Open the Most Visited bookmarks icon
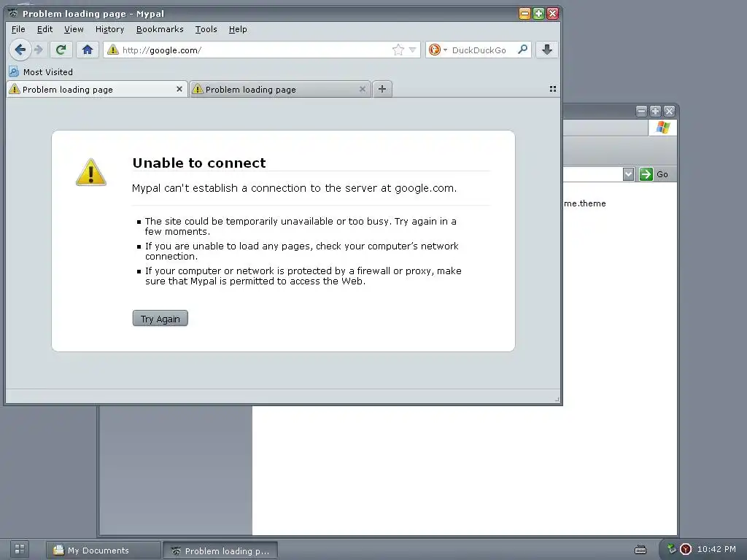Viewport: 747px width, 560px height. (14, 72)
